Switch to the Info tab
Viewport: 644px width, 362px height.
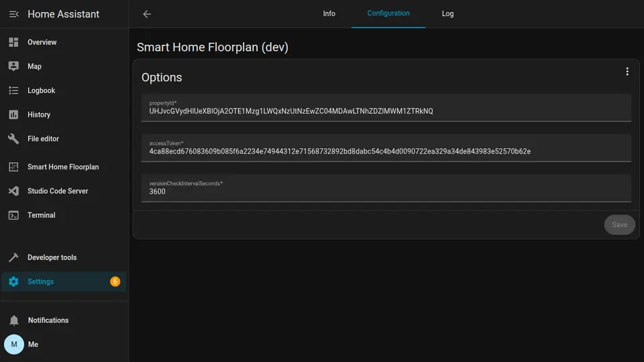(329, 13)
